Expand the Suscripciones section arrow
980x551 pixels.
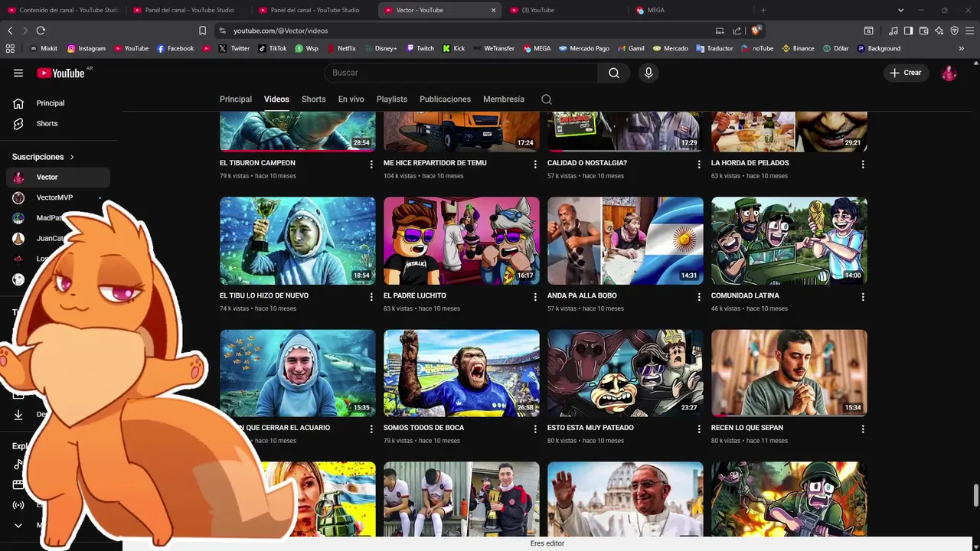72,157
